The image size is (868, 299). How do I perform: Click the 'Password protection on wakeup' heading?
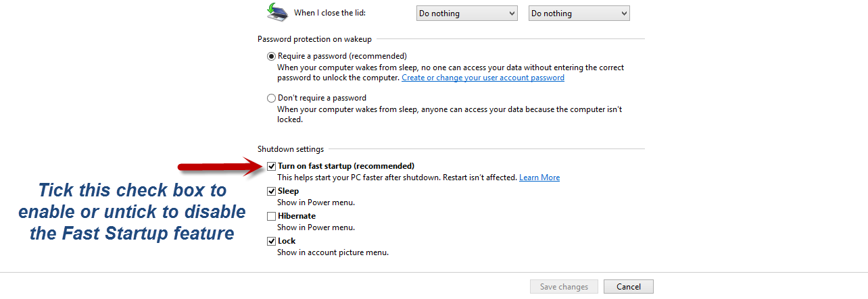[x=314, y=40]
